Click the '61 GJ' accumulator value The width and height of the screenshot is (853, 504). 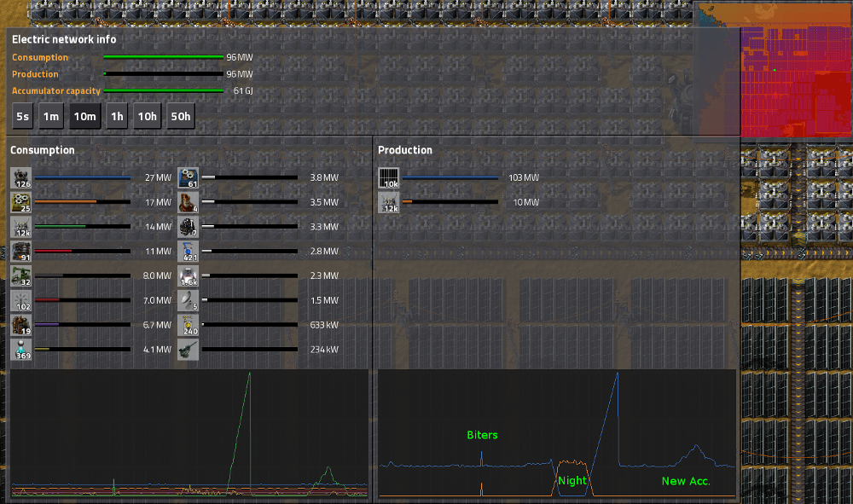pyautogui.click(x=243, y=90)
